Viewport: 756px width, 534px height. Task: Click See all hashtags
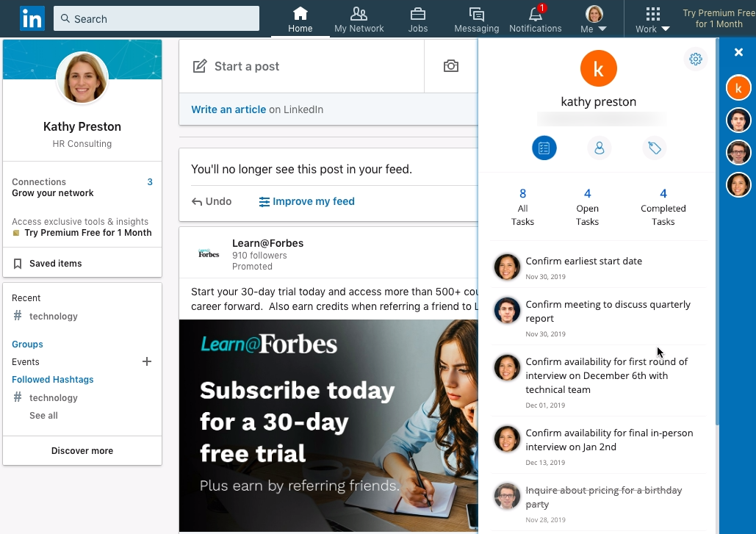pyautogui.click(x=43, y=416)
